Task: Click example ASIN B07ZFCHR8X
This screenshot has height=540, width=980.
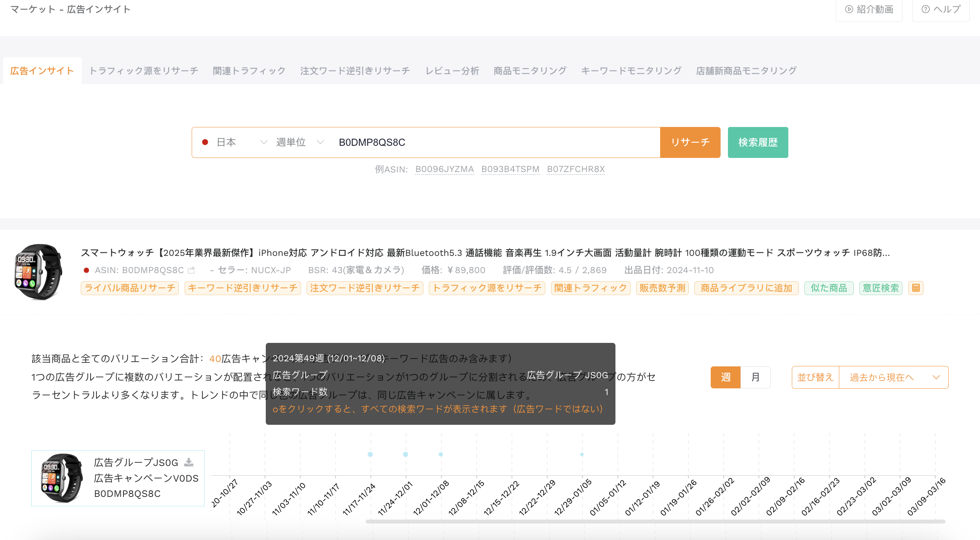Action: [x=576, y=169]
